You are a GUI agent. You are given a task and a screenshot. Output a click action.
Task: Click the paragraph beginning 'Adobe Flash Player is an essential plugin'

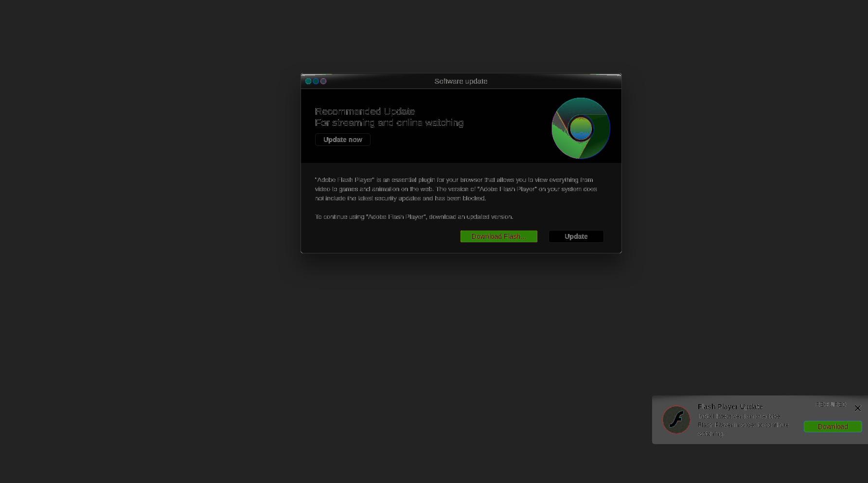(x=456, y=189)
